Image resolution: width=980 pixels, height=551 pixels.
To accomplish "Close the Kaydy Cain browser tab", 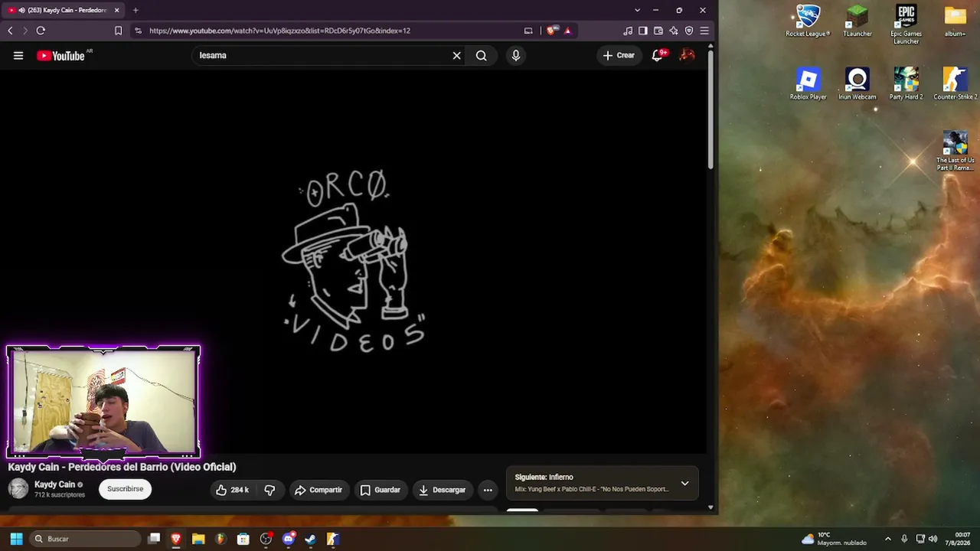I will click(x=116, y=10).
